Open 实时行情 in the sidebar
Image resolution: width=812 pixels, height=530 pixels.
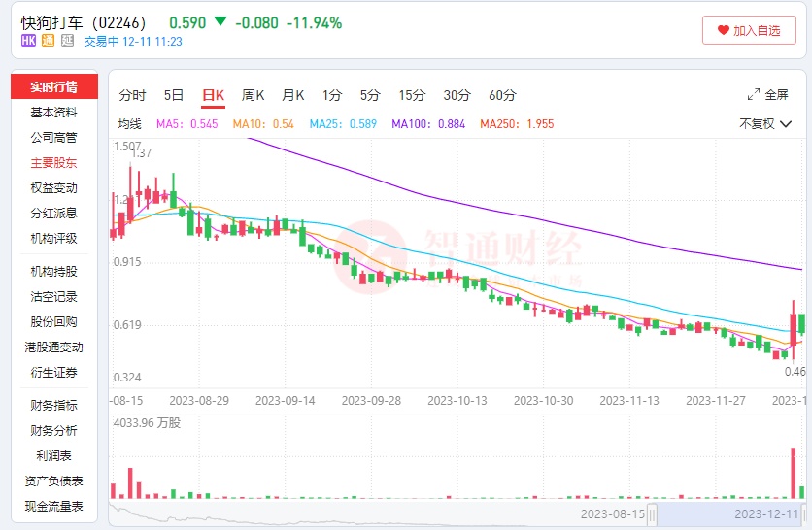point(53,87)
